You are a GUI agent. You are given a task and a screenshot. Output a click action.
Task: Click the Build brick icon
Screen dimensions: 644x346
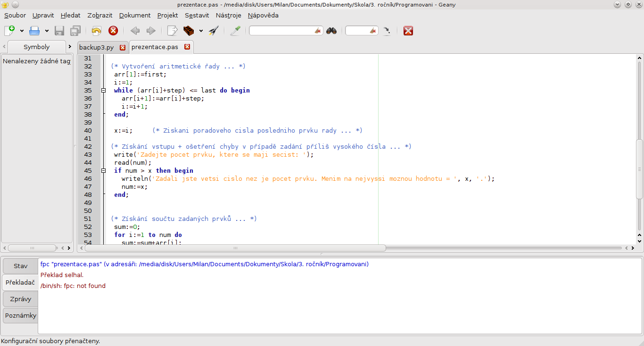click(x=189, y=31)
